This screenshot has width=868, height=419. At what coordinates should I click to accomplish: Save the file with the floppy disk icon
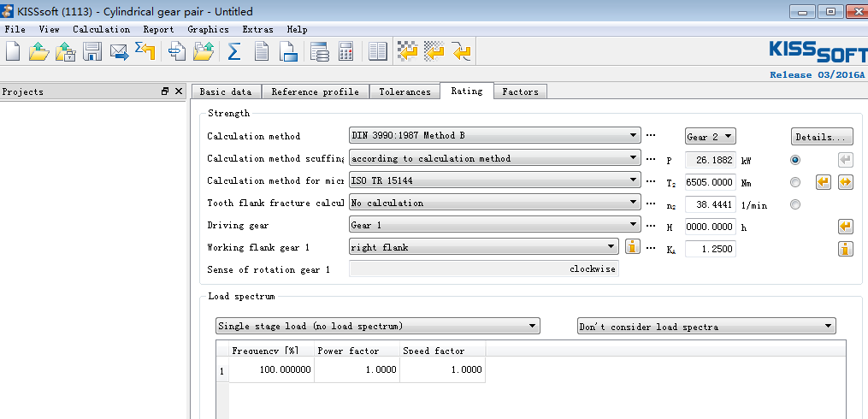92,51
